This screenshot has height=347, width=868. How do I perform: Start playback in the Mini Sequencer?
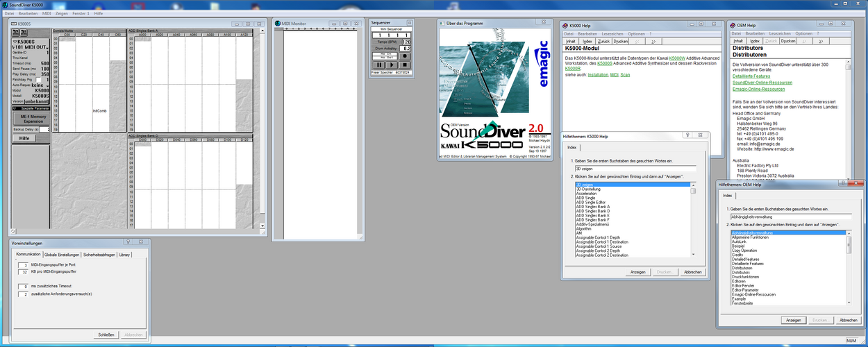tap(392, 65)
